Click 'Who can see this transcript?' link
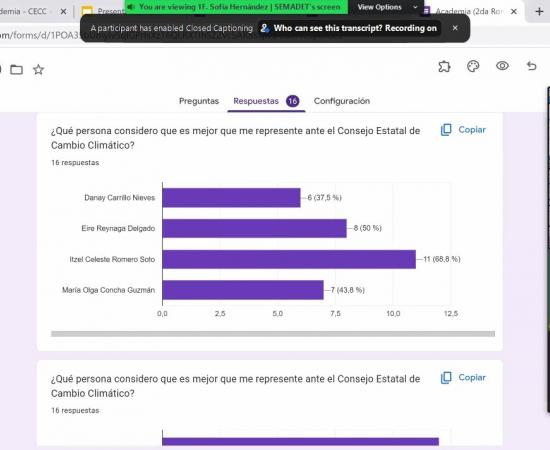The height and width of the screenshot is (450, 550). tap(328, 28)
